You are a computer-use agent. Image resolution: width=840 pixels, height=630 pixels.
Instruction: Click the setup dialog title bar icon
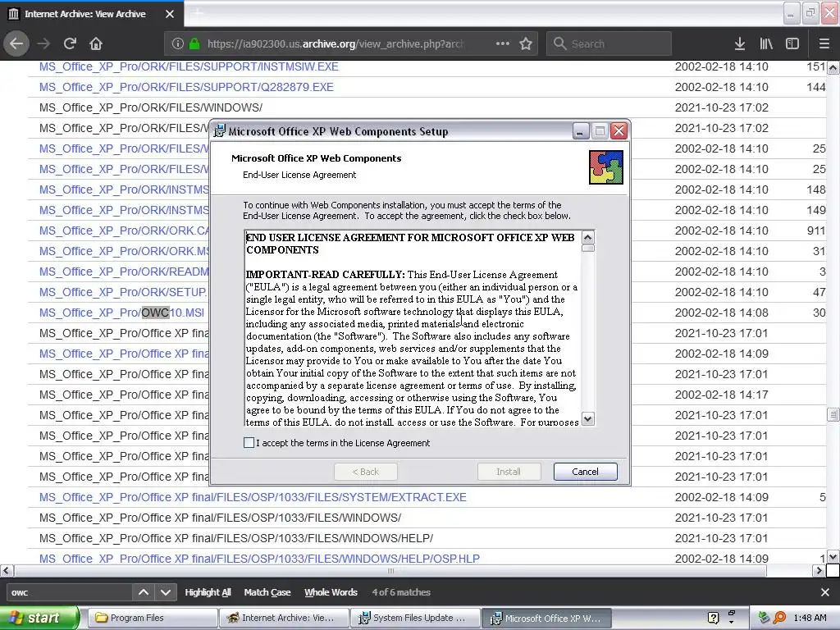click(x=219, y=130)
